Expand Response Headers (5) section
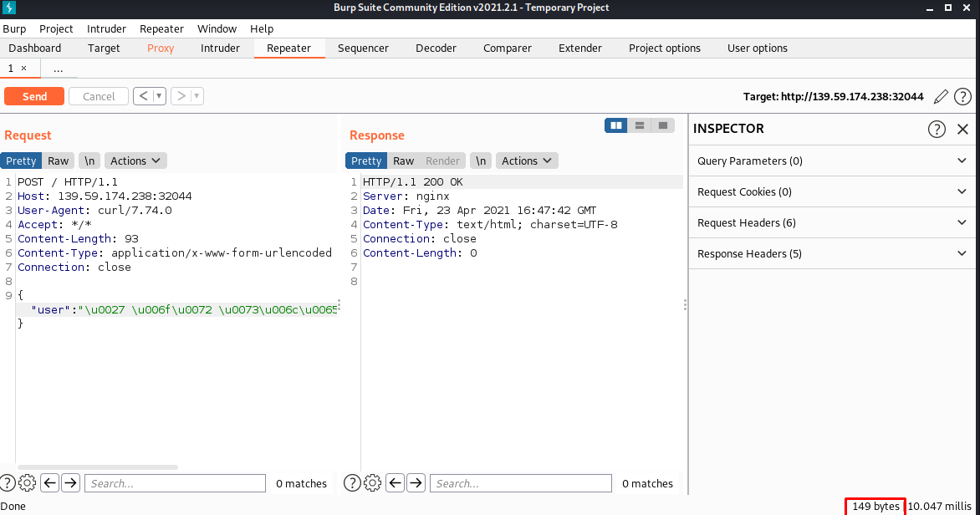 [x=832, y=254]
